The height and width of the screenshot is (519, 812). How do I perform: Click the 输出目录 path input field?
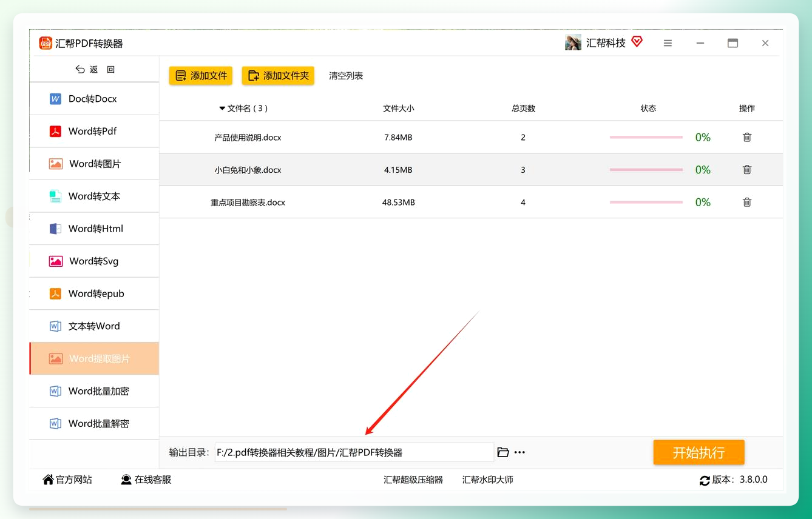point(354,452)
